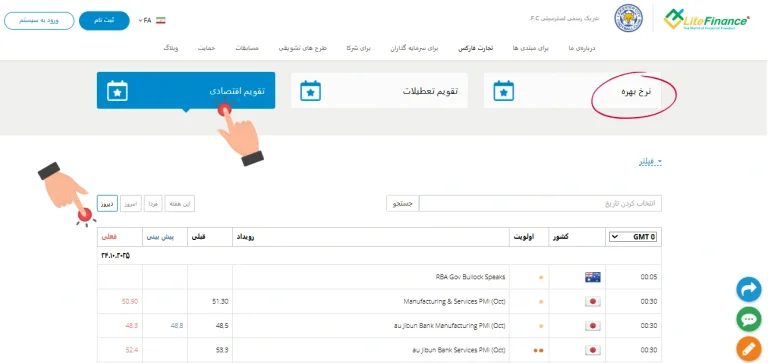Viewport: 768px width, 363px height.
Task: Select the امروز date filter
Action: click(x=131, y=203)
